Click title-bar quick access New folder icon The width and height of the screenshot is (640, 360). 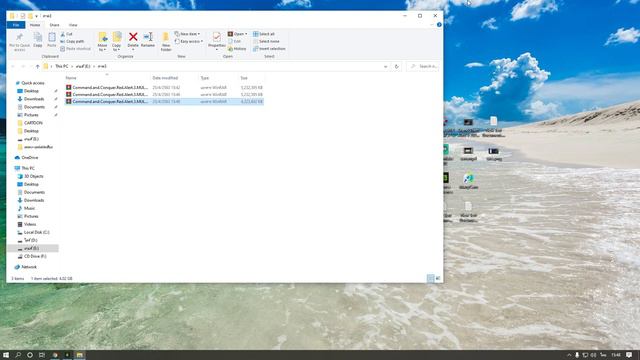(30, 16)
